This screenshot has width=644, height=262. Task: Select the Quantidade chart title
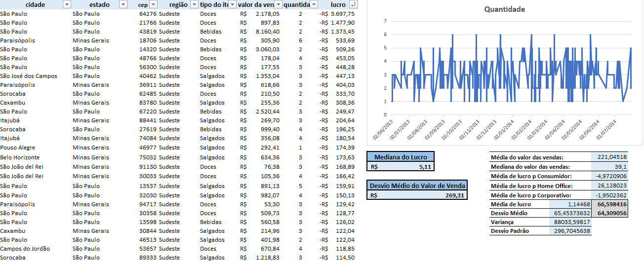point(504,9)
